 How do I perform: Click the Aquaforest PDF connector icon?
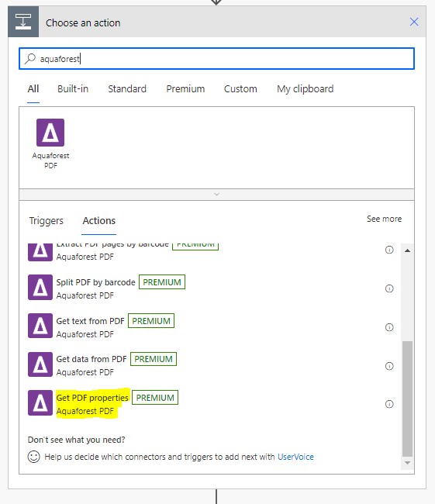coord(50,133)
